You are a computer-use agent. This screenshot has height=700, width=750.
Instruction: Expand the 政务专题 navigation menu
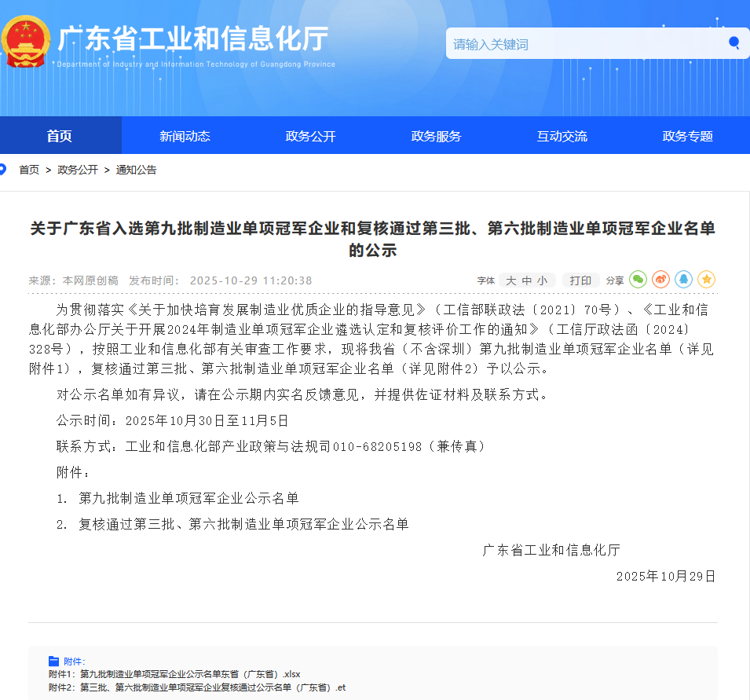pos(687,136)
